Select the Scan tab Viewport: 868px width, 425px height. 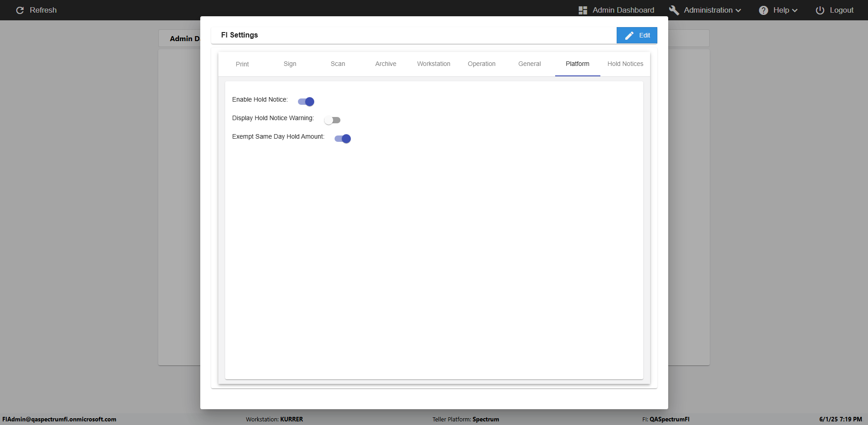pyautogui.click(x=338, y=64)
